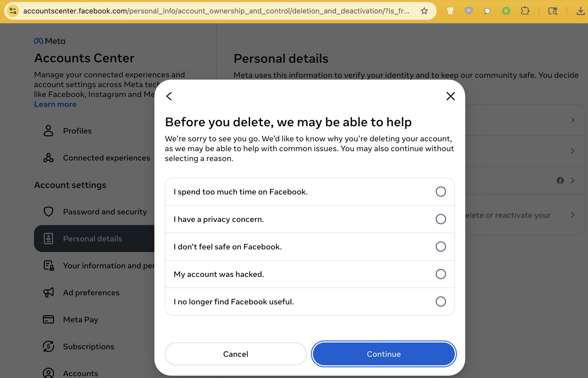Click the site information icon in address bar

13,11
